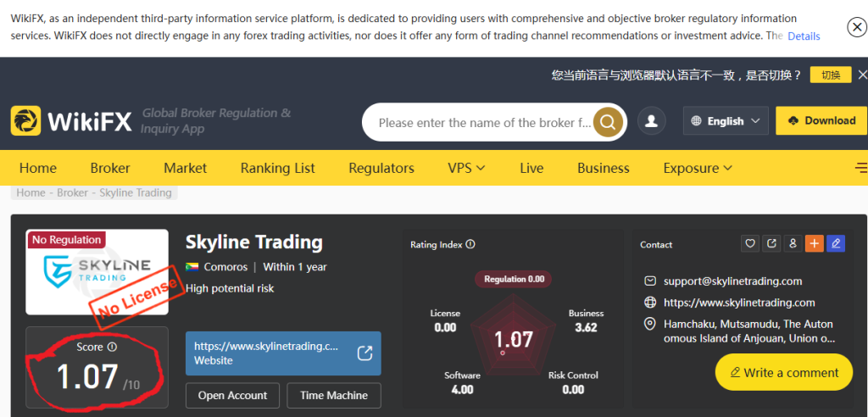Click the location pin icon

650,324
